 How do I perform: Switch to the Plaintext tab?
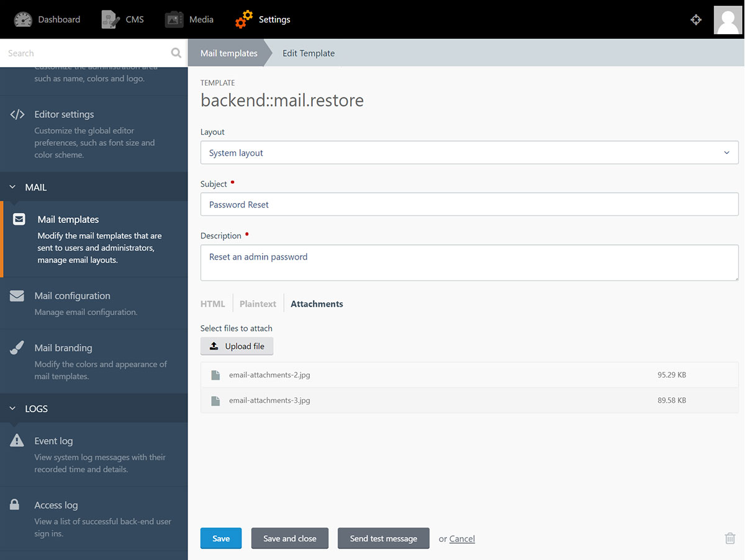pyautogui.click(x=258, y=304)
